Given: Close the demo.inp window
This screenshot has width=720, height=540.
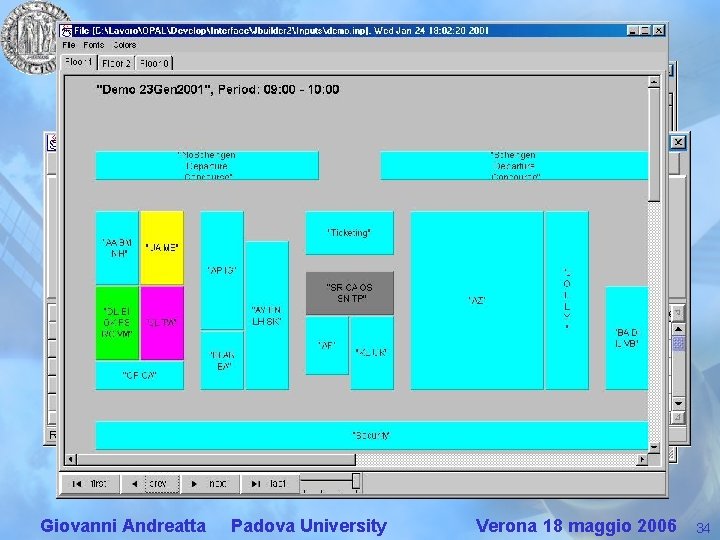Looking at the screenshot, I should pos(659,31).
